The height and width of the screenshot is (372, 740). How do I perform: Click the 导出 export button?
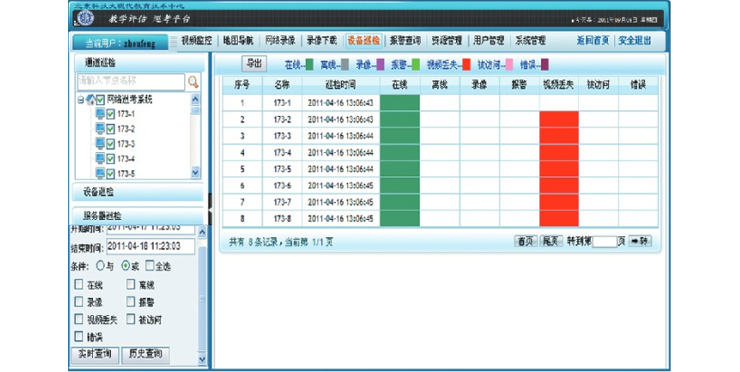coord(254,64)
